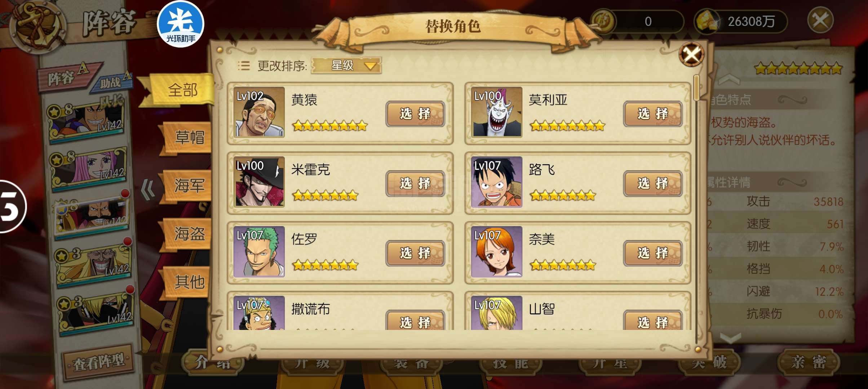868x389 pixels.
Task: Click the gold bar currency icon
Action: 707,22
